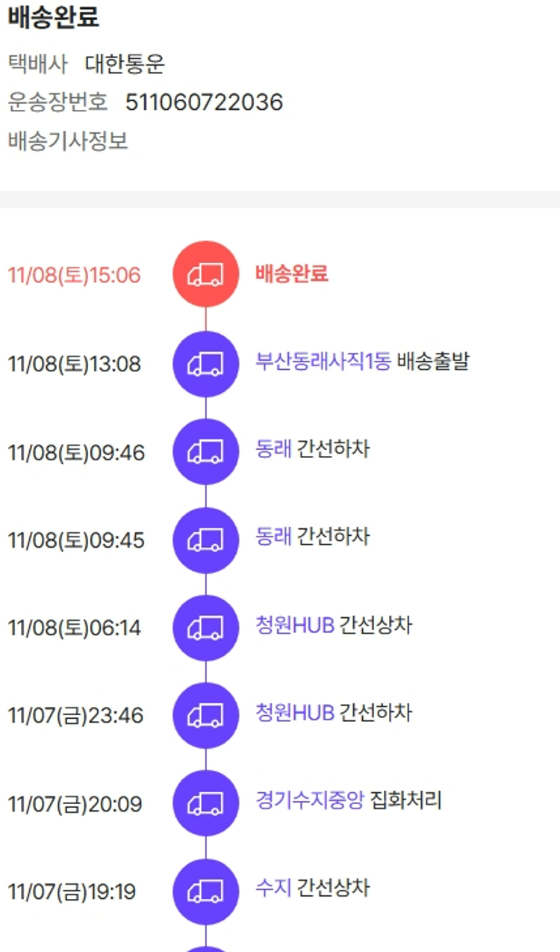The image size is (560, 952).
Task: Click truck icon beside 청원HUB 간선상차
Action: [205, 628]
